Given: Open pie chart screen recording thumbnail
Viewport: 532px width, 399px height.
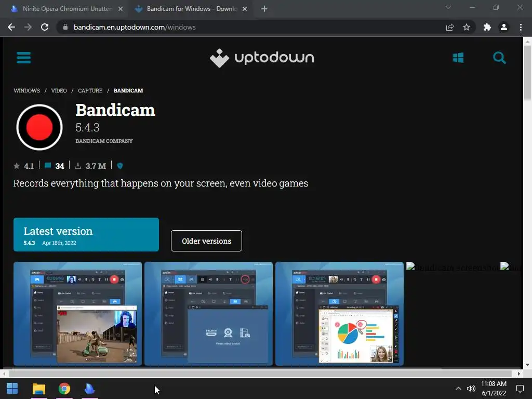Looking at the screenshot, I should pos(339,314).
